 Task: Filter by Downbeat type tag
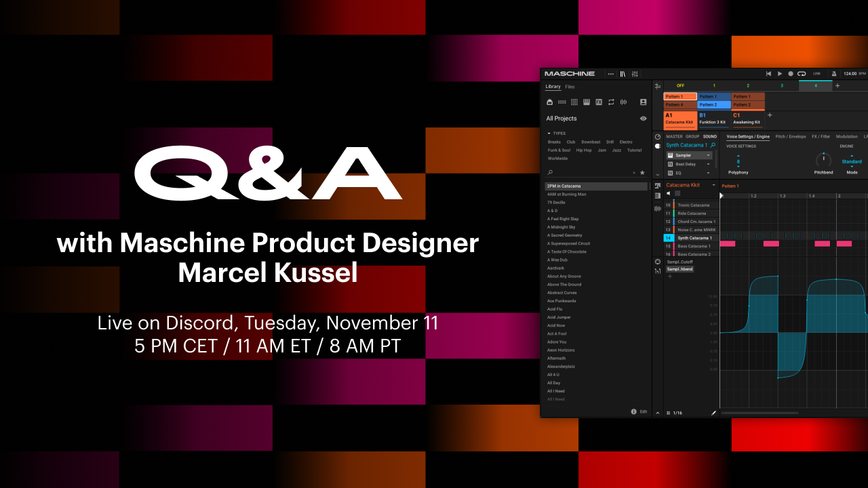[591, 142]
